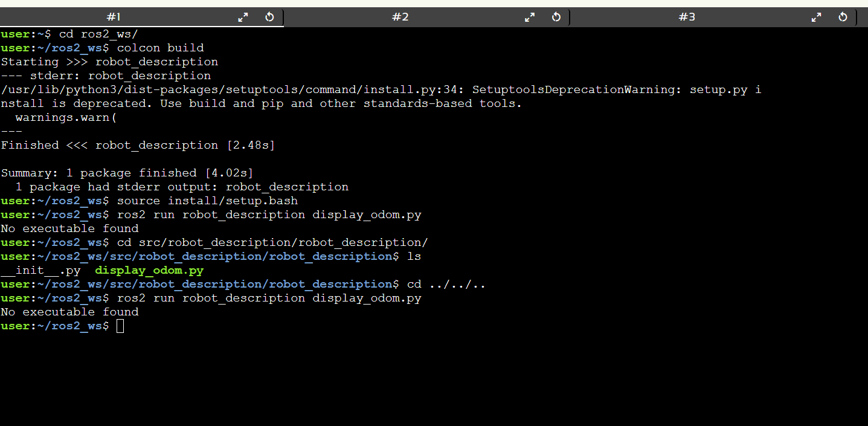Expand terminal #1 to fullscreen

(x=243, y=17)
